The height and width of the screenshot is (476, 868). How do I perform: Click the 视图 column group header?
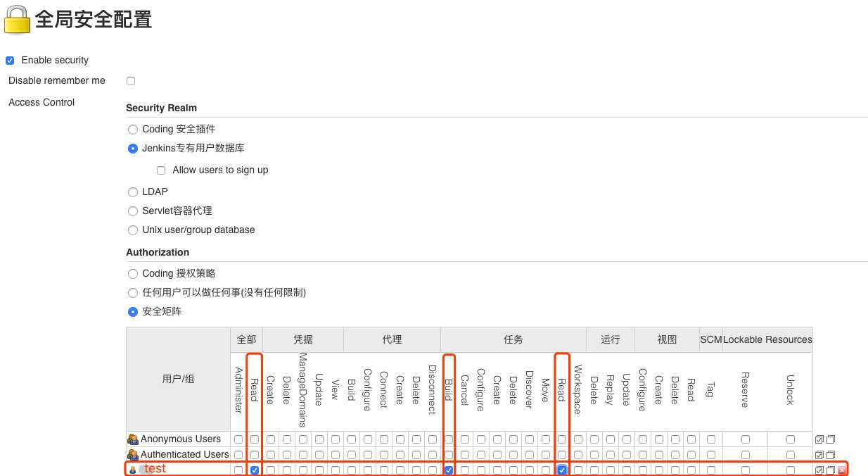[x=667, y=339]
